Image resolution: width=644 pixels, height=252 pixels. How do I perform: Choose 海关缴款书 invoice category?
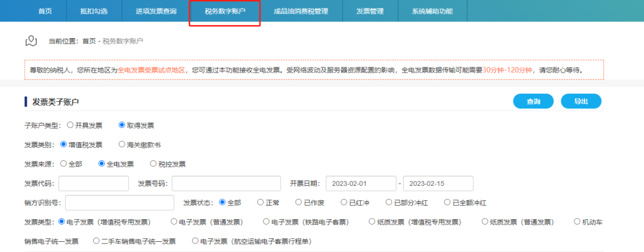click(x=122, y=145)
